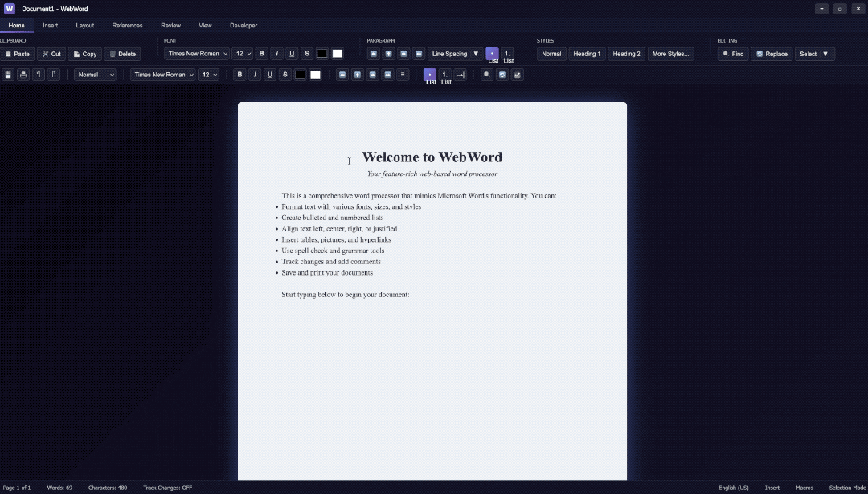Click the checkmark spell check icon
868x494 pixels.
pos(518,75)
